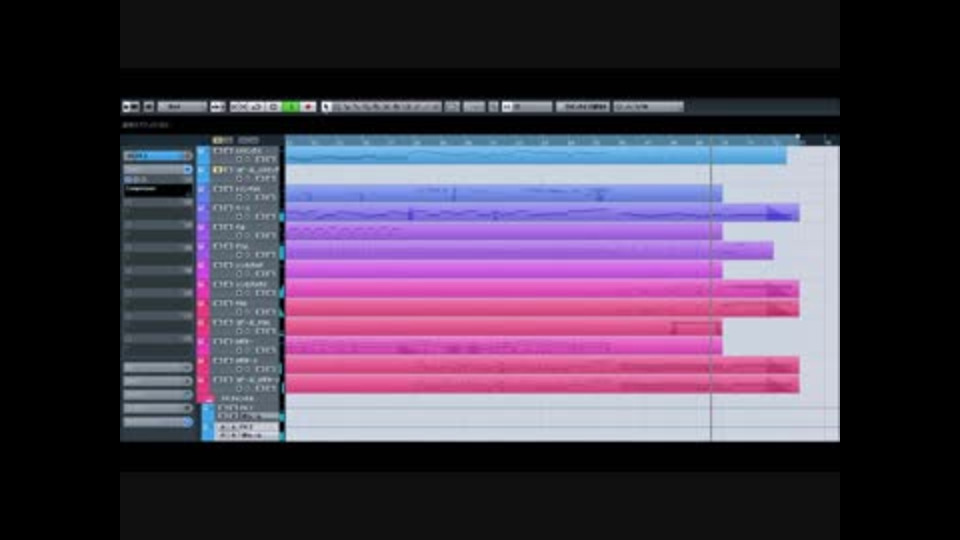Screen dimensions: 960x540
Task: Click the auto-scroll icon after the automation dropdown
Action: (217, 107)
